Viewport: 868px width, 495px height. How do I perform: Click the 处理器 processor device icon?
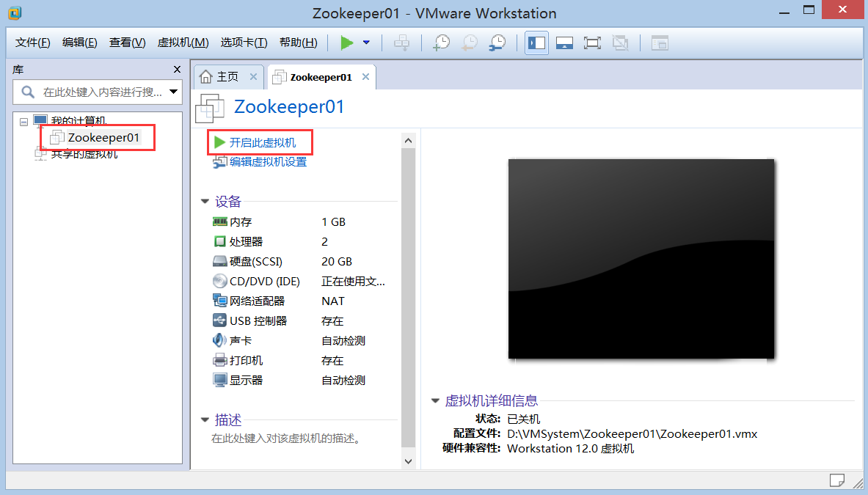[x=220, y=242]
